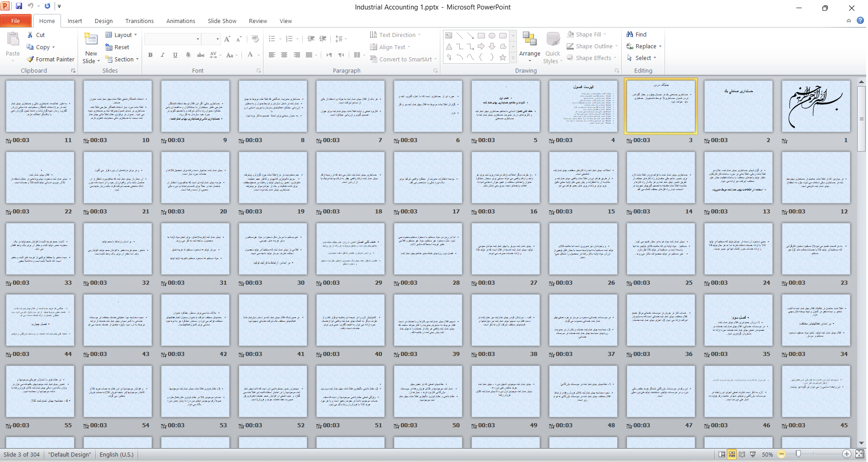Viewport: 868px width, 462px height.
Task: Click the Decrease List Level icon
Action: pos(311,39)
